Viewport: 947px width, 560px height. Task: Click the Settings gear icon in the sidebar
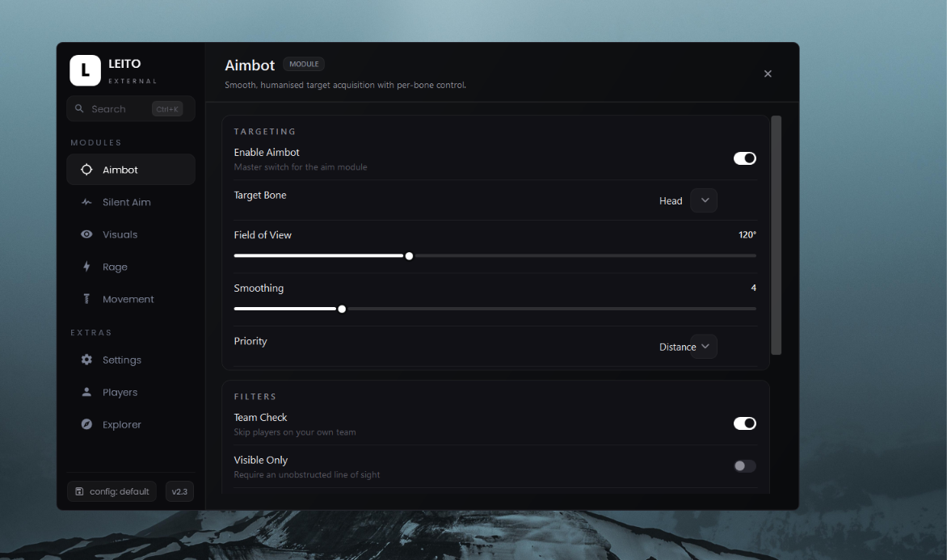pos(86,360)
